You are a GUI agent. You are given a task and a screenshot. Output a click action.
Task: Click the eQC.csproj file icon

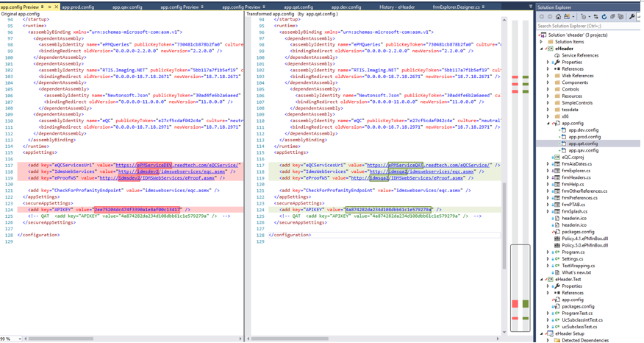tap(557, 157)
